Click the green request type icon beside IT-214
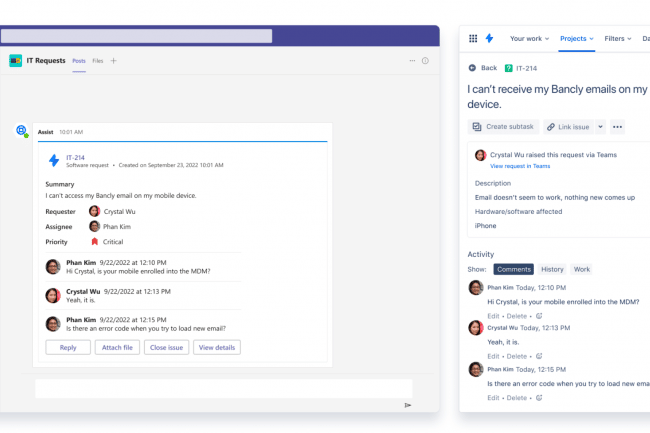The width and height of the screenshot is (650, 433). point(509,68)
